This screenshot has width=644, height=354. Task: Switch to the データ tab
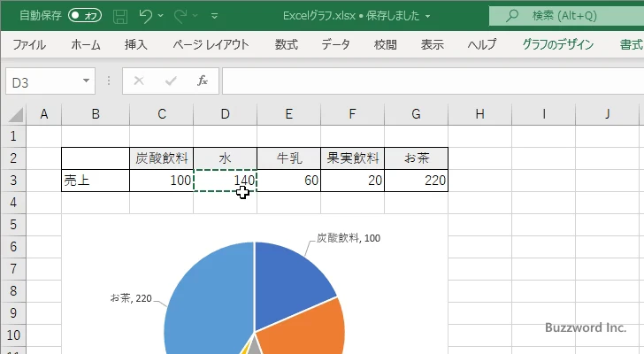pos(335,44)
